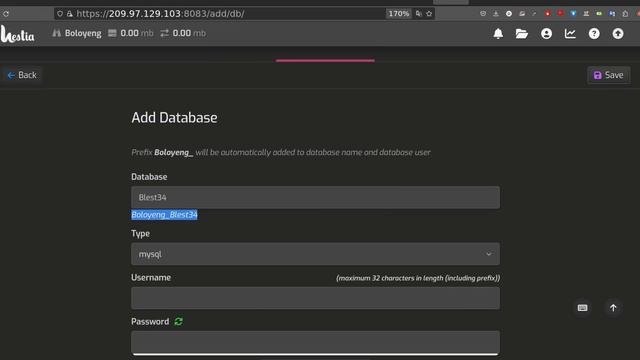Open the browser extensions puzzle icon
Viewport: 640px width, 360px height.
pyautogui.click(x=625, y=13)
